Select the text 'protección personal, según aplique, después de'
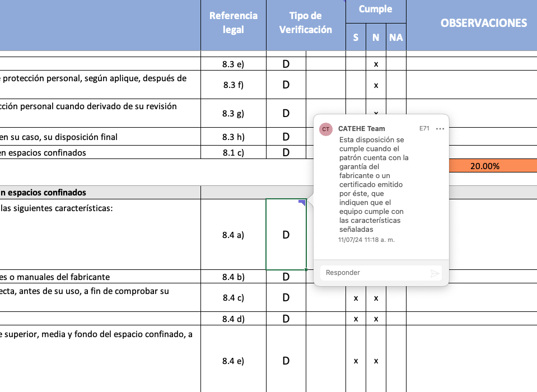Image resolution: width=537 pixels, height=392 pixels. 95,79
